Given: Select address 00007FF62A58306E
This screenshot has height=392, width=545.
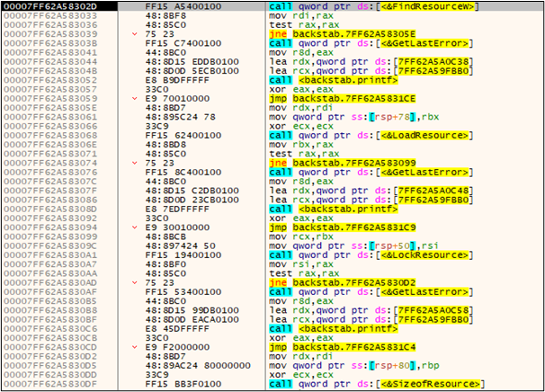Looking at the screenshot, I should pos(50,145).
